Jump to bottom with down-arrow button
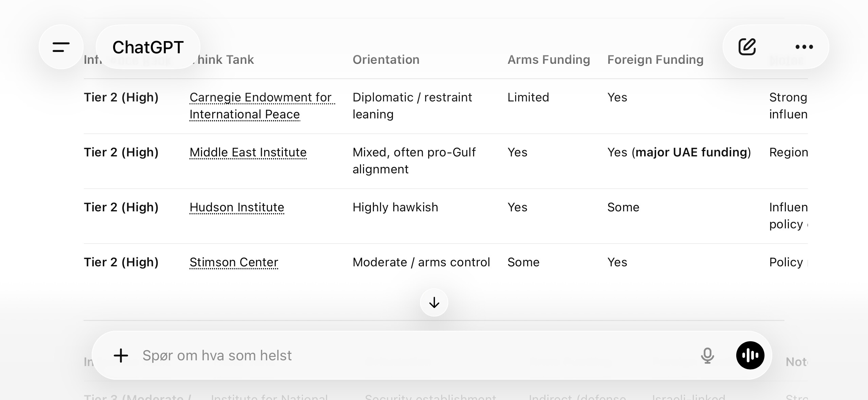 434,302
